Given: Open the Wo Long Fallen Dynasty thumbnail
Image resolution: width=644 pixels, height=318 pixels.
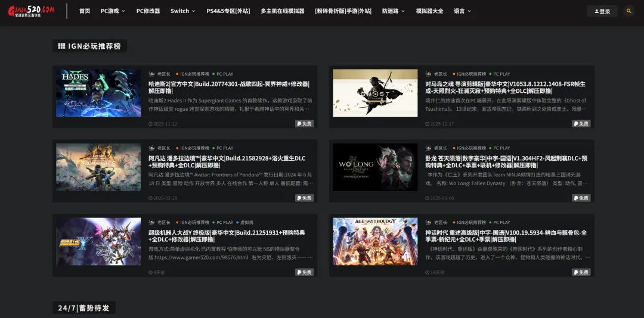Looking at the screenshot, I should coord(375,167).
